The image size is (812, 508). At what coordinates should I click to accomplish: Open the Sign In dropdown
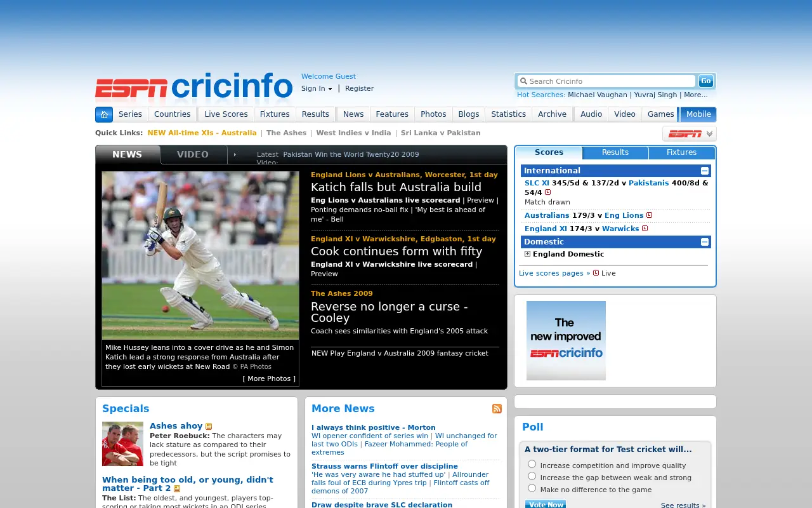click(317, 89)
